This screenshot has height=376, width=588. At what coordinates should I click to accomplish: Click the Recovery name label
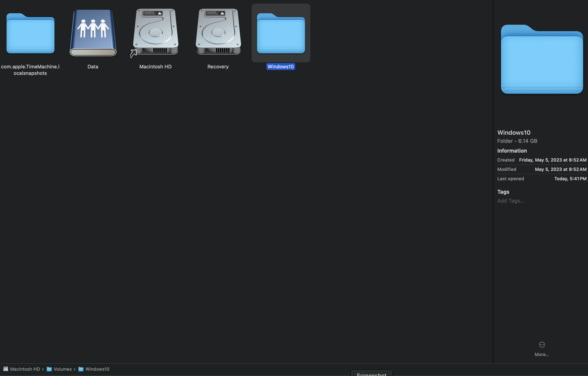(x=218, y=67)
